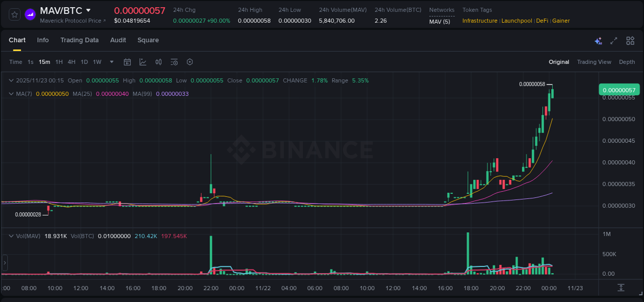The height and width of the screenshot is (302, 644).
Task: Open the AI assistant icon
Action: click(x=598, y=41)
